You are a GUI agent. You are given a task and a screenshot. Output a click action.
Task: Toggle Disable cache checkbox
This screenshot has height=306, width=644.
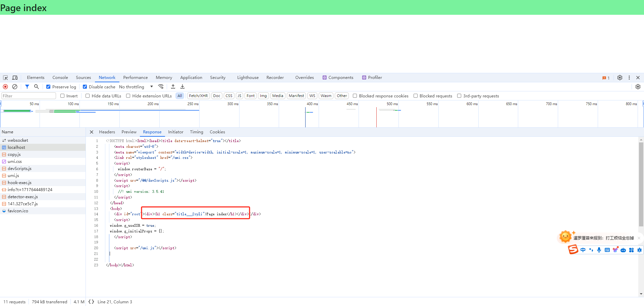(85, 87)
